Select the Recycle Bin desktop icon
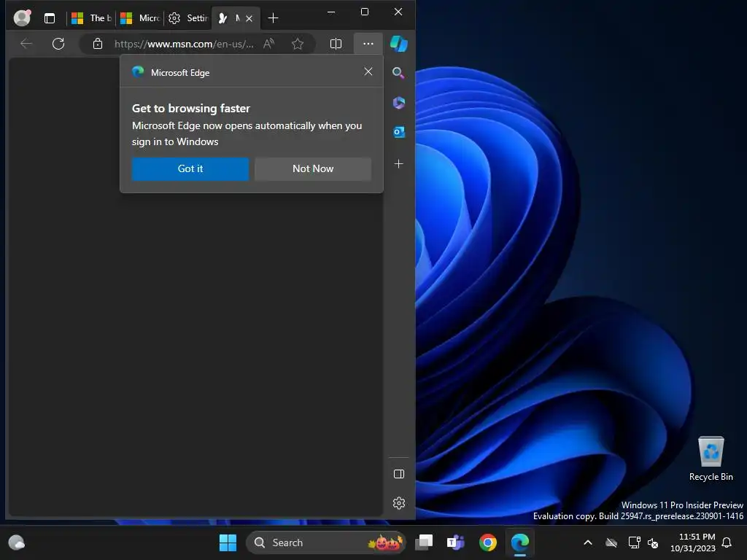This screenshot has width=747, height=560. (711, 459)
